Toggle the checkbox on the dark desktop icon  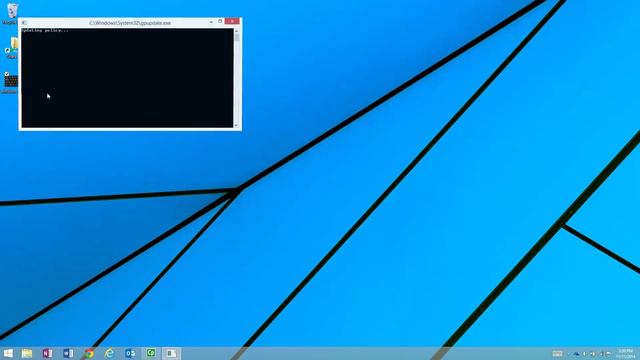coord(7,74)
